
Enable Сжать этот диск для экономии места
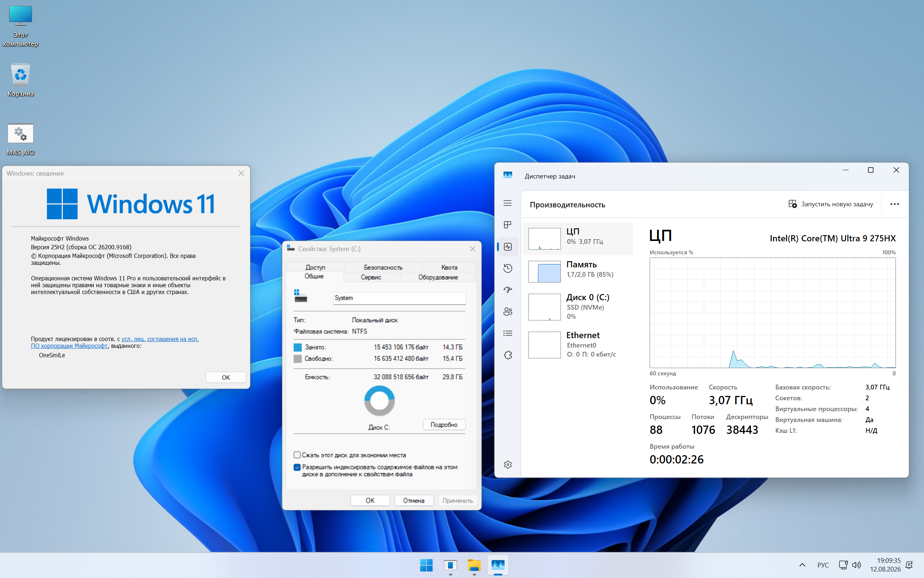click(x=297, y=455)
